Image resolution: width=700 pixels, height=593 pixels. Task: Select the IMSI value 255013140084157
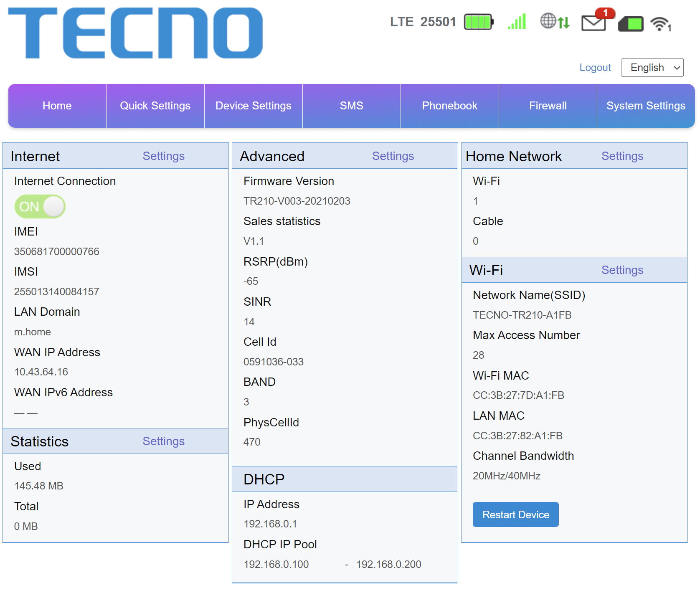coord(57,291)
